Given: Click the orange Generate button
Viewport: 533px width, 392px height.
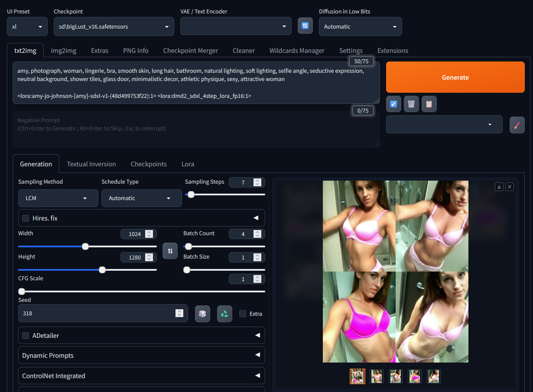Looking at the screenshot, I should 455,77.
